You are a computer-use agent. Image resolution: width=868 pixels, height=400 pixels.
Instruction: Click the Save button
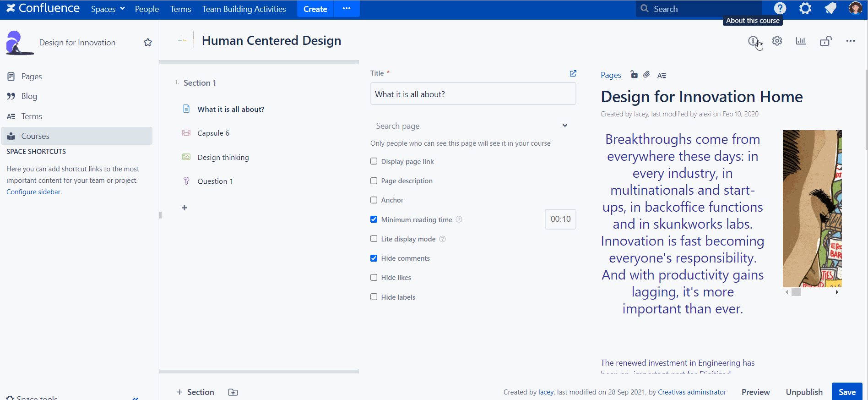[846, 392]
